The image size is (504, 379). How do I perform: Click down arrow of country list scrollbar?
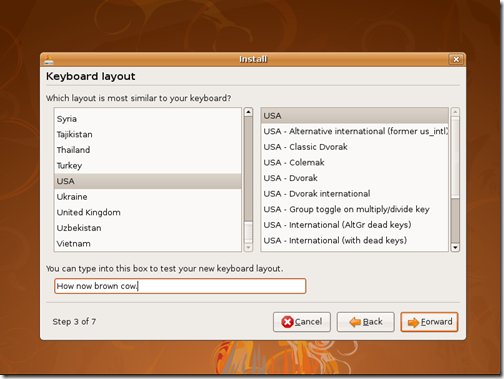[248, 247]
